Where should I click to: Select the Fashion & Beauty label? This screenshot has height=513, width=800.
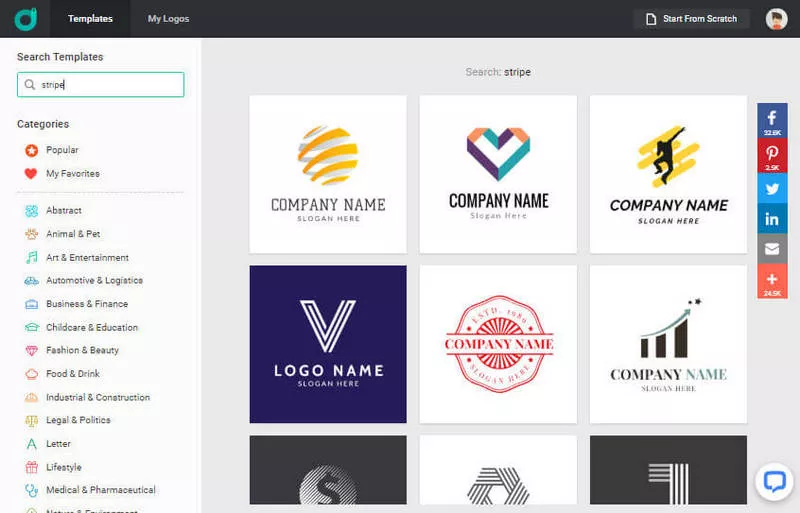pos(82,350)
